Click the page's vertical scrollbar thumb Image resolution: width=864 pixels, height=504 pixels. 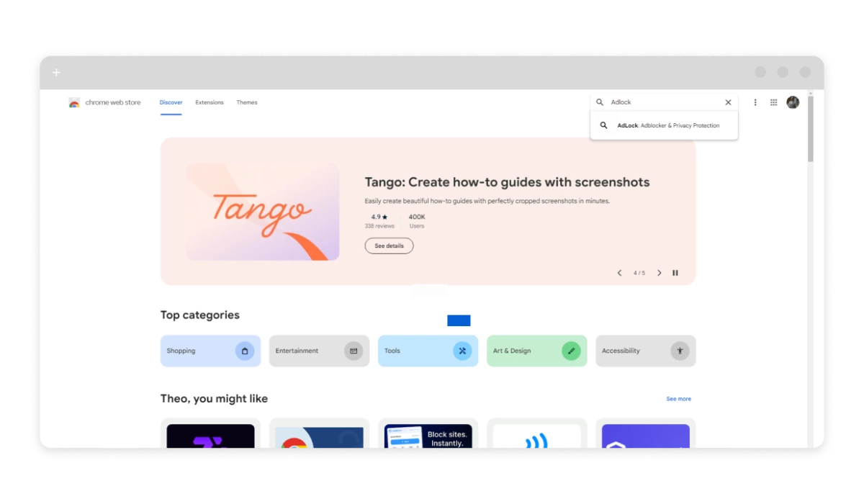pyautogui.click(x=811, y=128)
